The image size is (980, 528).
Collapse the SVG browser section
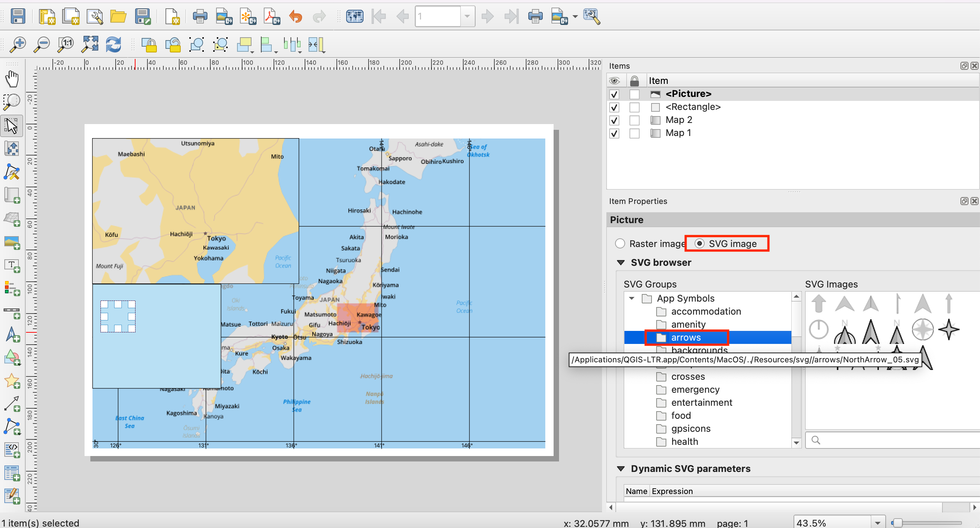click(621, 263)
